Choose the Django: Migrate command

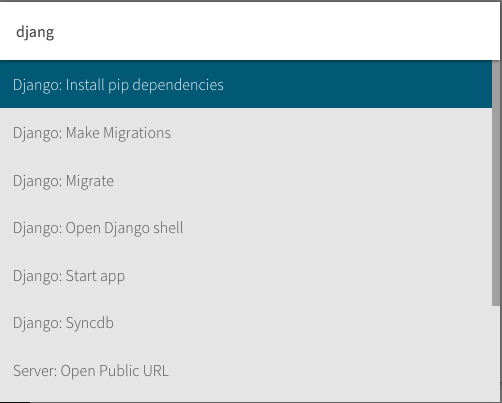pyautogui.click(x=246, y=180)
